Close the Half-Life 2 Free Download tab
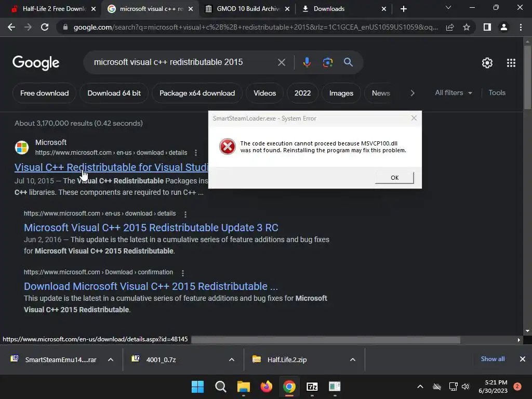The height and width of the screenshot is (399, 532). click(x=94, y=9)
